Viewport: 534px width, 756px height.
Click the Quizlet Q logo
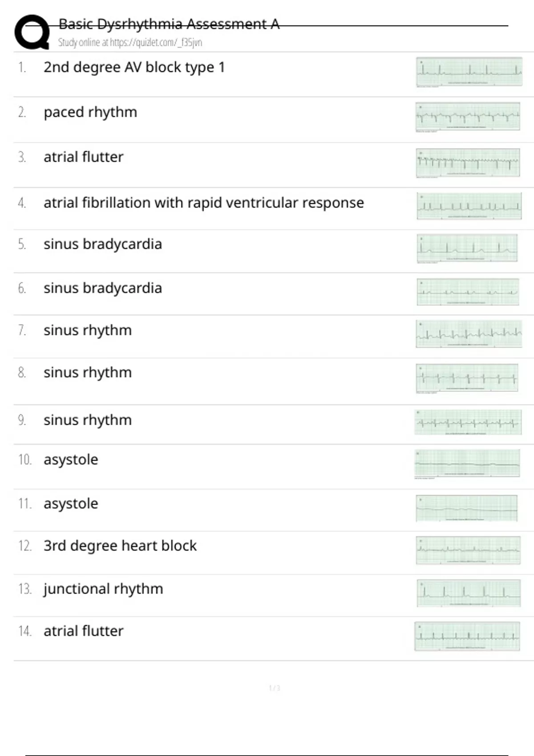coord(32,32)
